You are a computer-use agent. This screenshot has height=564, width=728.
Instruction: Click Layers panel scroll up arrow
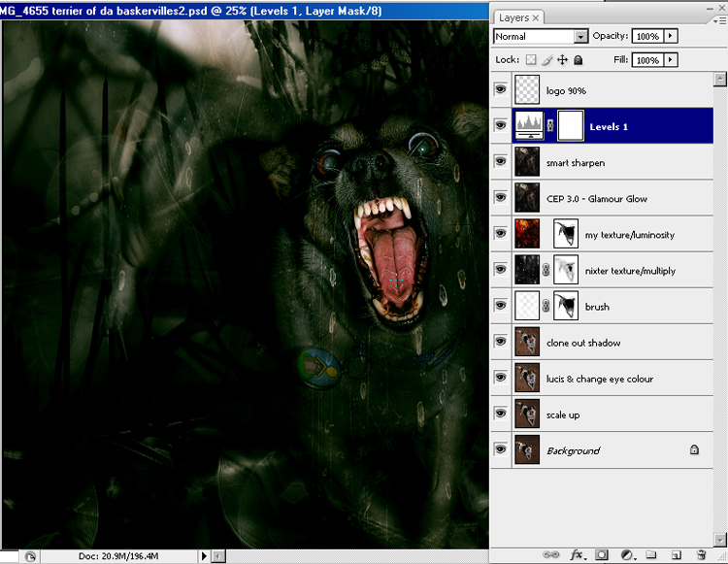tap(719, 80)
